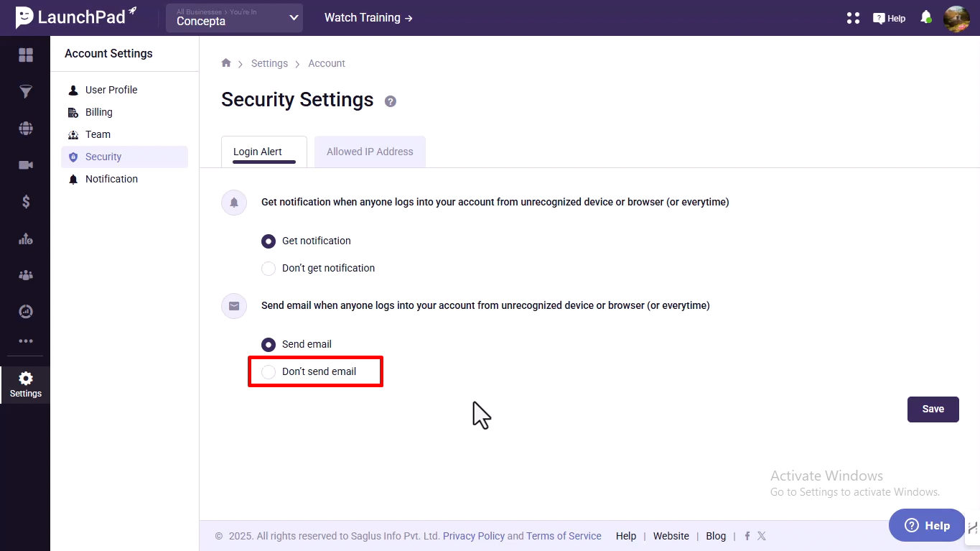
Task: Open Settings gear in the left sidebar
Action: (x=26, y=384)
